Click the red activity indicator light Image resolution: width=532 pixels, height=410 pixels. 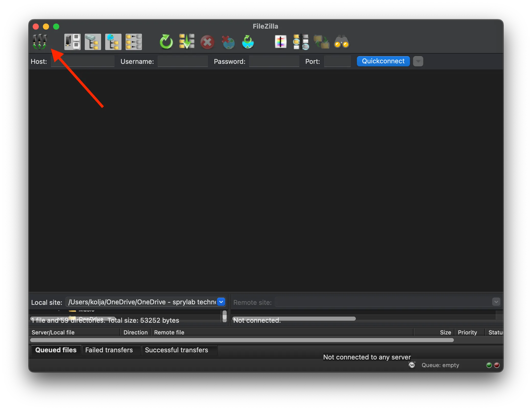[x=497, y=365]
